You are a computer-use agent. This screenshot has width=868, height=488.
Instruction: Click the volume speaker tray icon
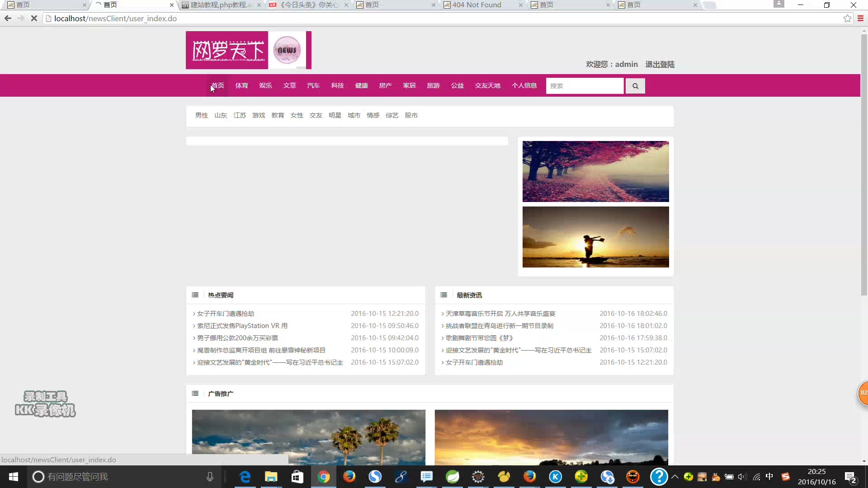[x=742, y=477]
